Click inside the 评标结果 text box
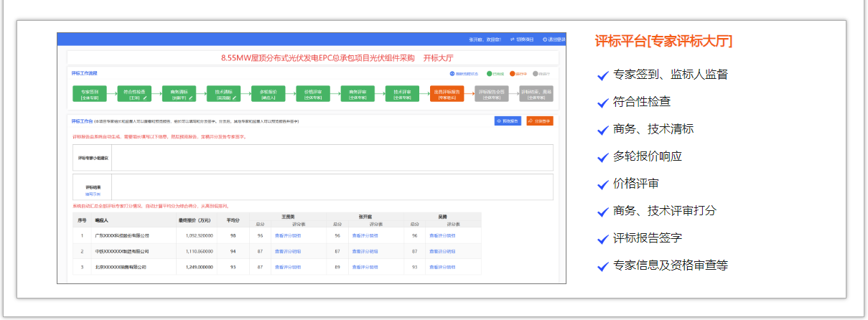 [x=332, y=187]
